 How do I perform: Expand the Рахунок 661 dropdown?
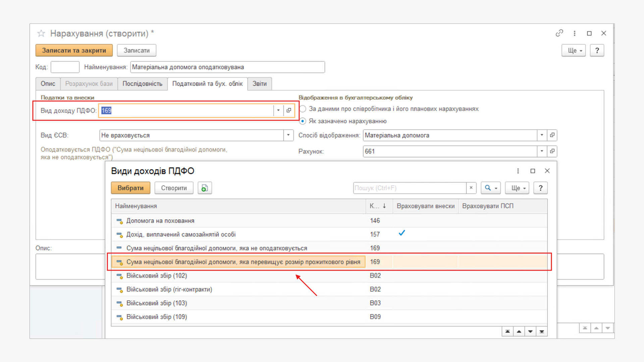tap(542, 151)
